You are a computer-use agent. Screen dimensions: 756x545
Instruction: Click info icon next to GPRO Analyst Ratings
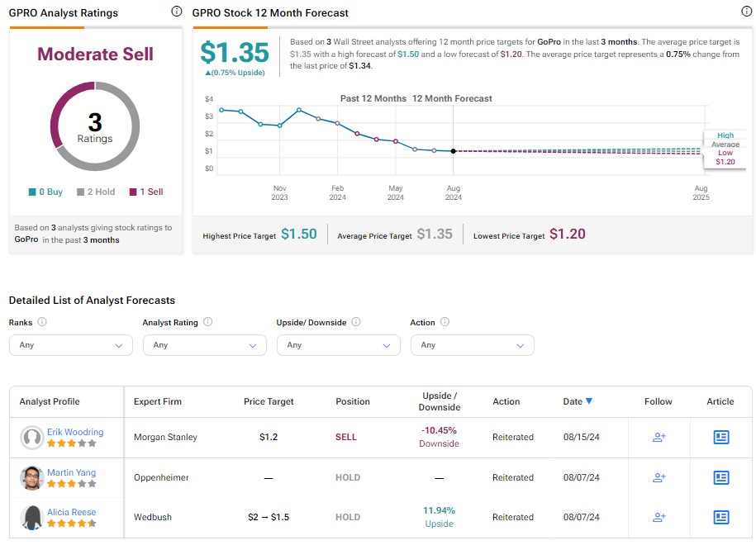pyautogui.click(x=176, y=12)
